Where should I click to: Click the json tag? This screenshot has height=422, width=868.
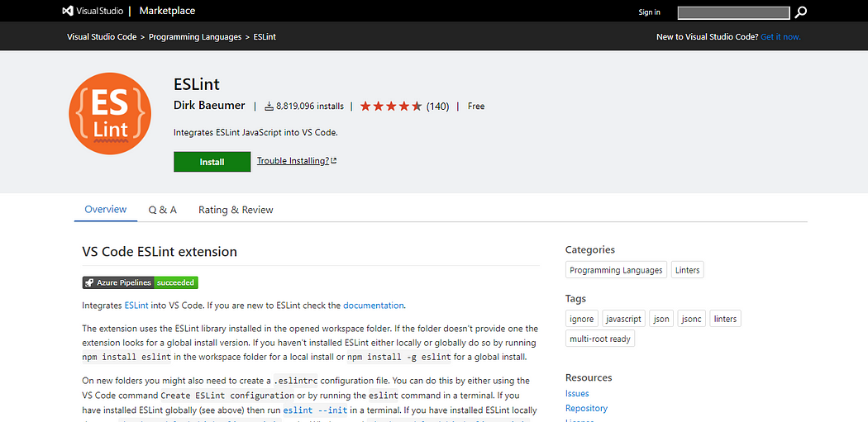[x=661, y=319]
